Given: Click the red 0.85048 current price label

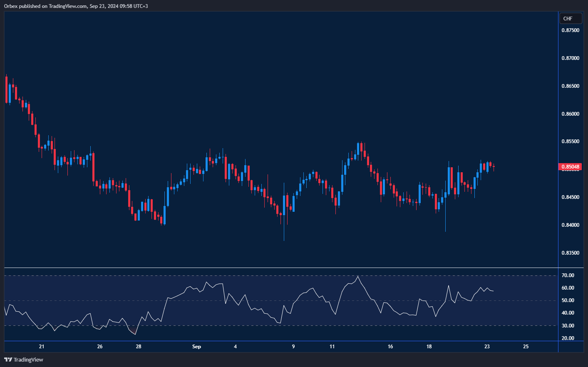Looking at the screenshot, I should pos(570,167).
